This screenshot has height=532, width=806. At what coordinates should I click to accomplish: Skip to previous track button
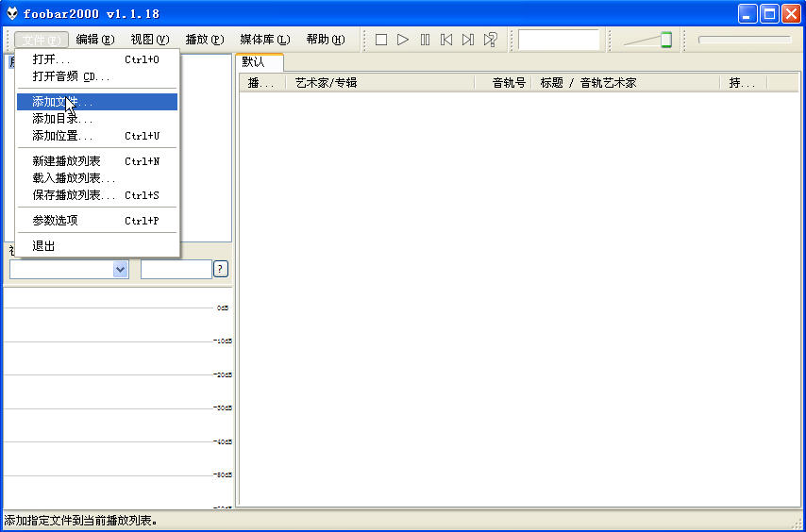[446, 40]
